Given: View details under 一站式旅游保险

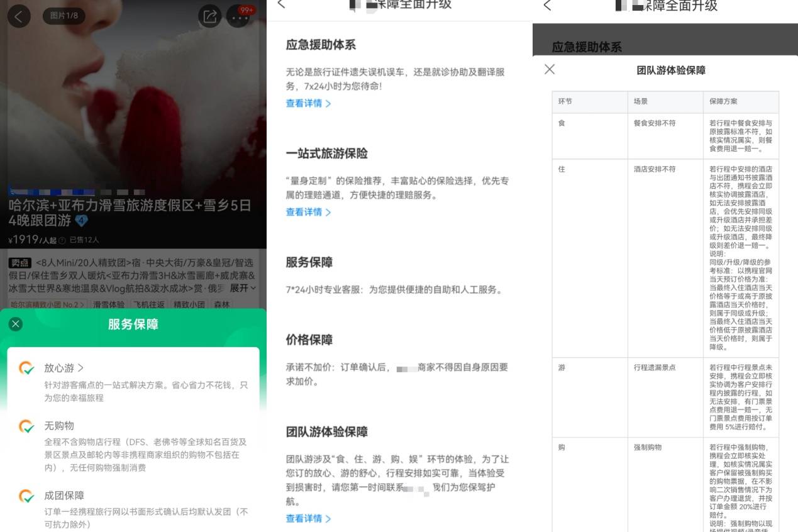Looking at the screenshot, I should click(308, 212).
